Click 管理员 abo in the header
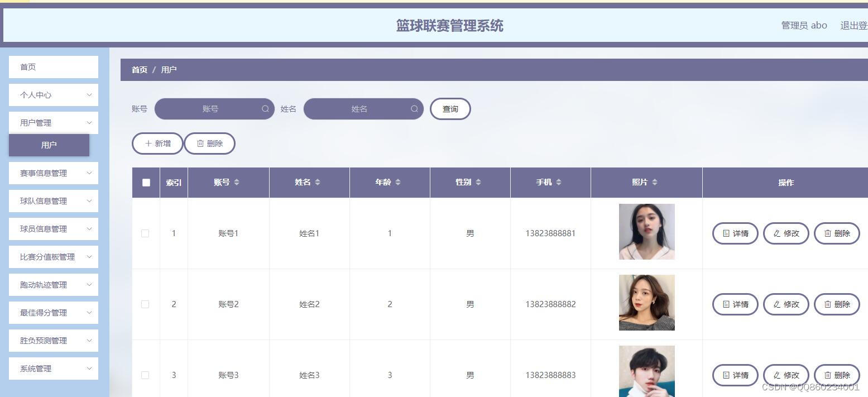Viewport: 868px width, 397px height. tap(804, 25)
